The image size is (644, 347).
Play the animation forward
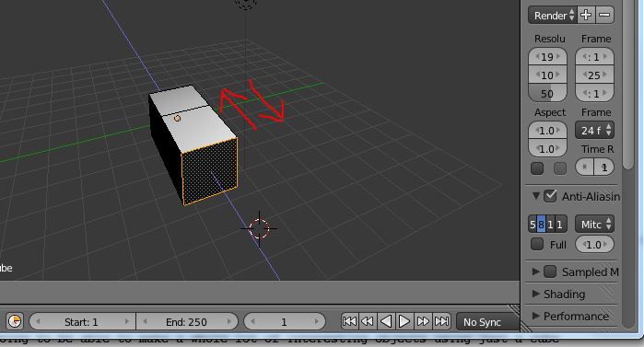click(x=404, y=321)
